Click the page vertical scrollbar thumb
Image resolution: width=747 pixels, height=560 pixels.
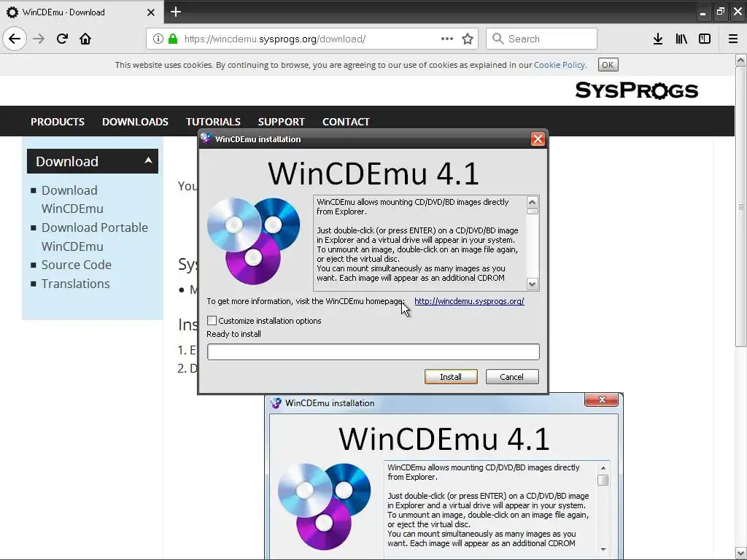coord(740,206)
